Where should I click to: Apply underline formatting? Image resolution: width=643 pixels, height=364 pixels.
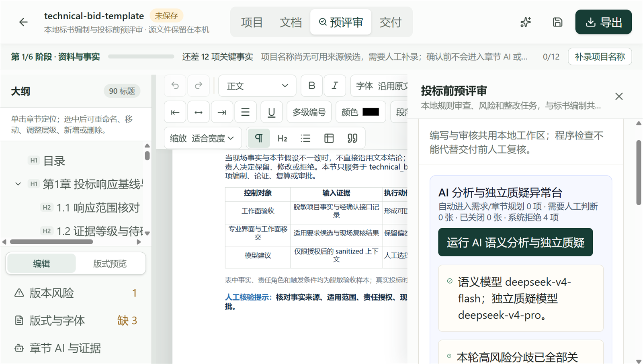tap(272, 112)
